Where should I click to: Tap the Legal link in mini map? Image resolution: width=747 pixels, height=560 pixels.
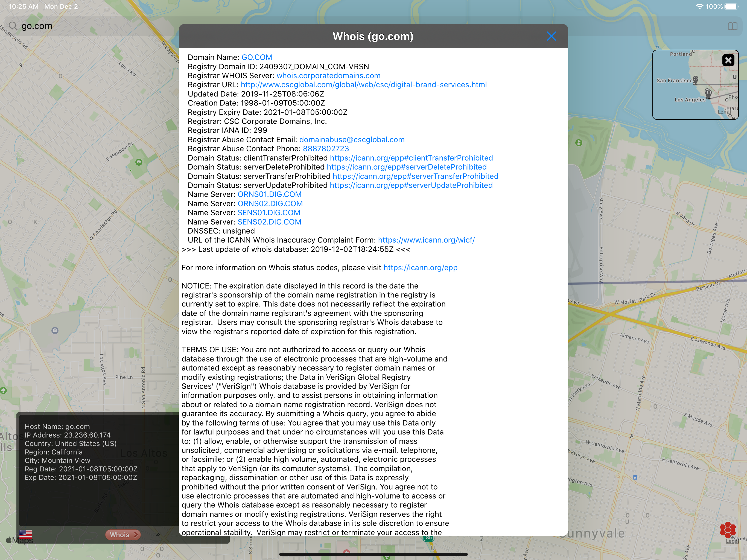coord(724,112)
